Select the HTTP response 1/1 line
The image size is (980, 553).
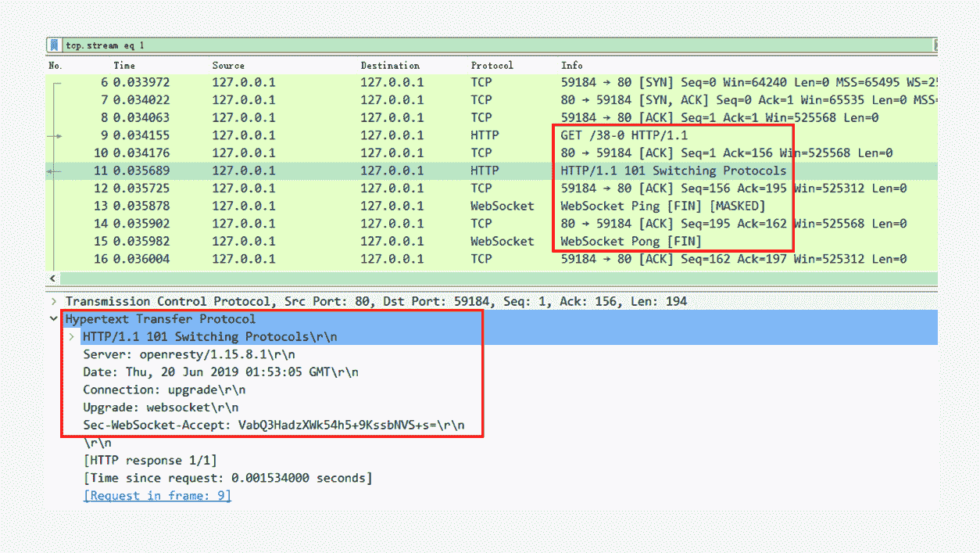point(150,461)
